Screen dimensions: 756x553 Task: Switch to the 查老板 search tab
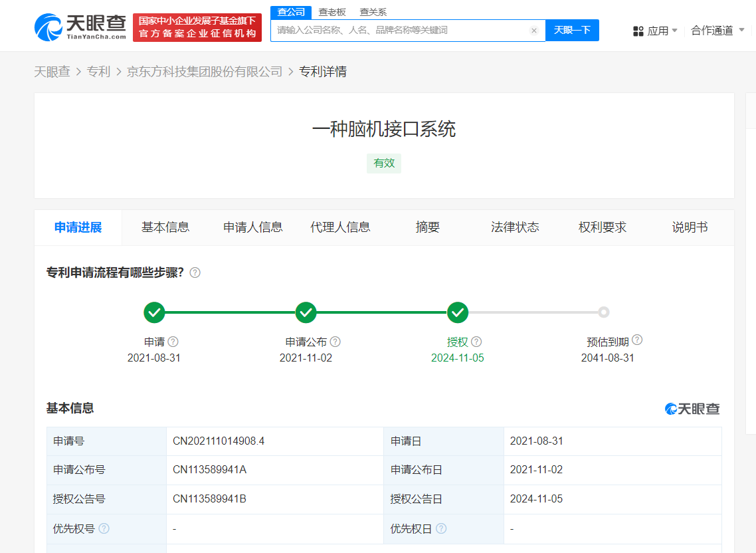point(332,12)
